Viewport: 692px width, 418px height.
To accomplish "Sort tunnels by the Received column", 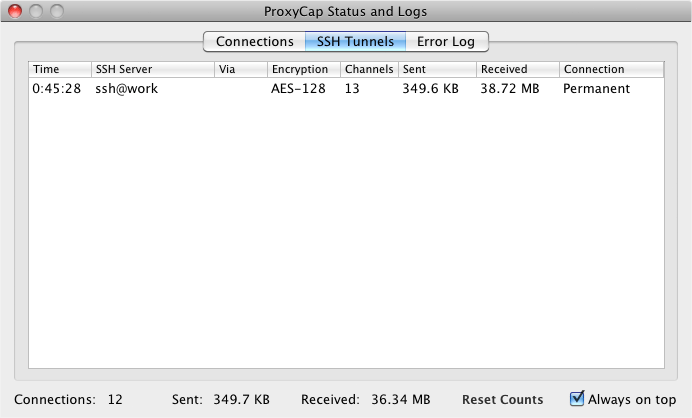I will click(517, 70).
